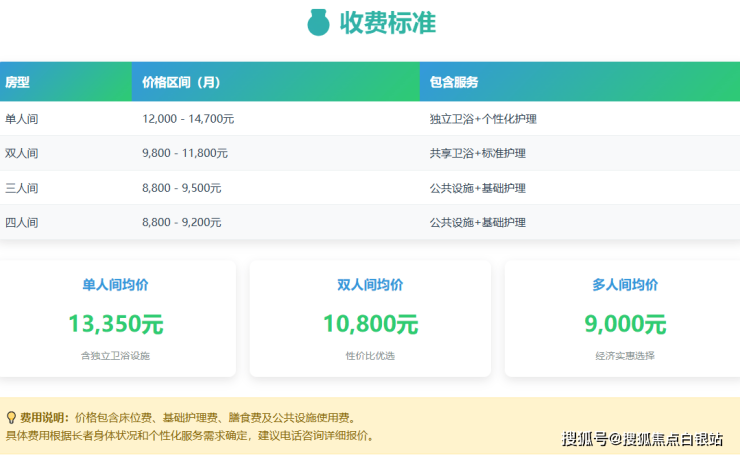740x455 pixels.
Task: Click the money bag icon beside 收费标准
Action: [x=318, y=22]
